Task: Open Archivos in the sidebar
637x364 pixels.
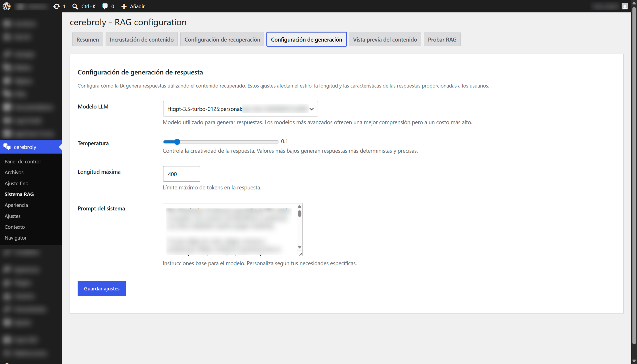Action: (14, 172)
